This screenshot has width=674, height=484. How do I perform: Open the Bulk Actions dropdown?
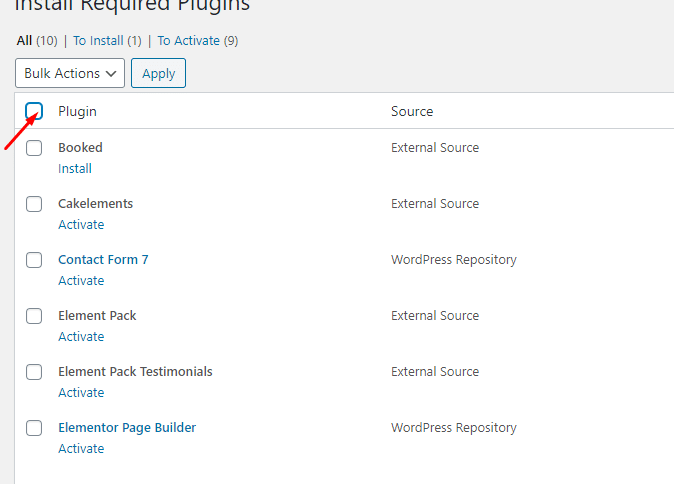click(x=70, y=73)
